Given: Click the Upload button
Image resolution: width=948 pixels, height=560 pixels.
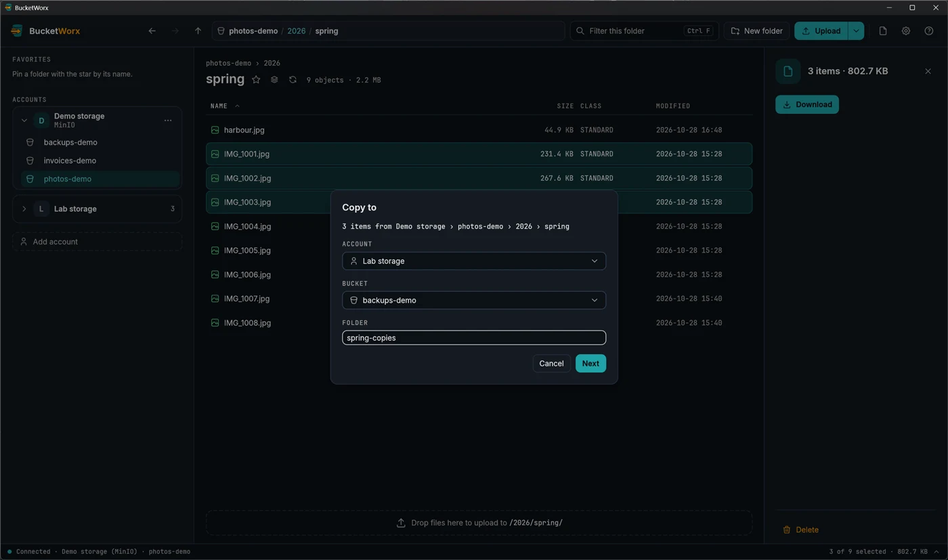Looking at the screenshot, I should 821,31.
